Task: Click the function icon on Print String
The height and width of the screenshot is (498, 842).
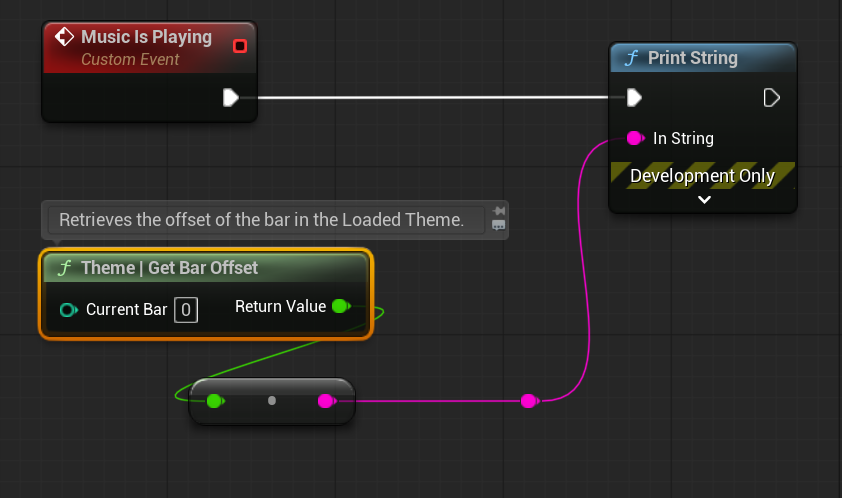Action: point(631,58)
